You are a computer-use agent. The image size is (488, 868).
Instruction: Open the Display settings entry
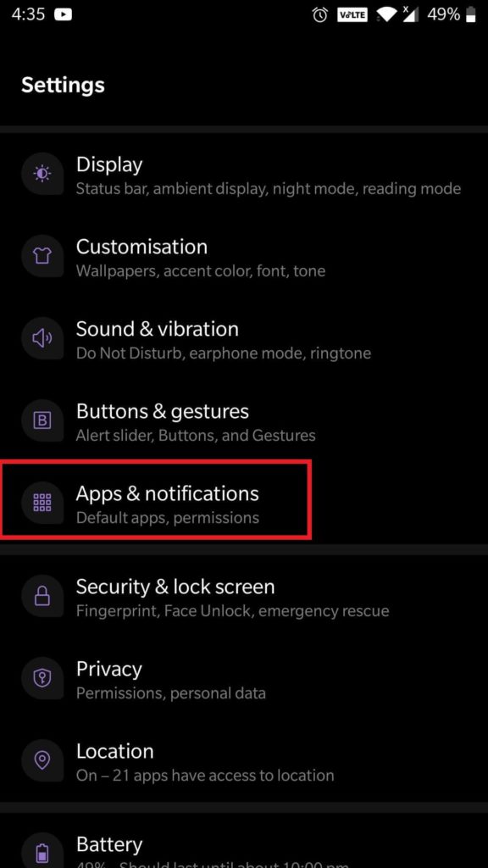click(x=244, y=175)
